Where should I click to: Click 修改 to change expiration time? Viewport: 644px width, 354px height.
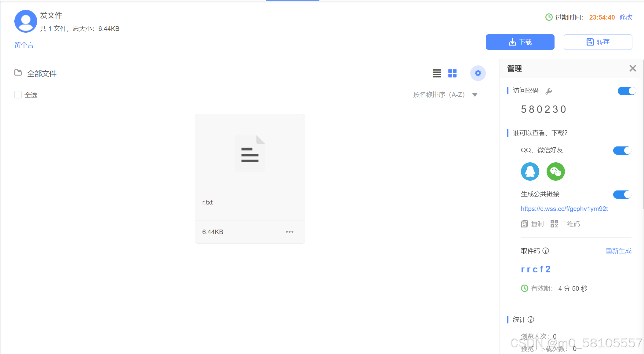pyautogui.click(x=626, y=17)
